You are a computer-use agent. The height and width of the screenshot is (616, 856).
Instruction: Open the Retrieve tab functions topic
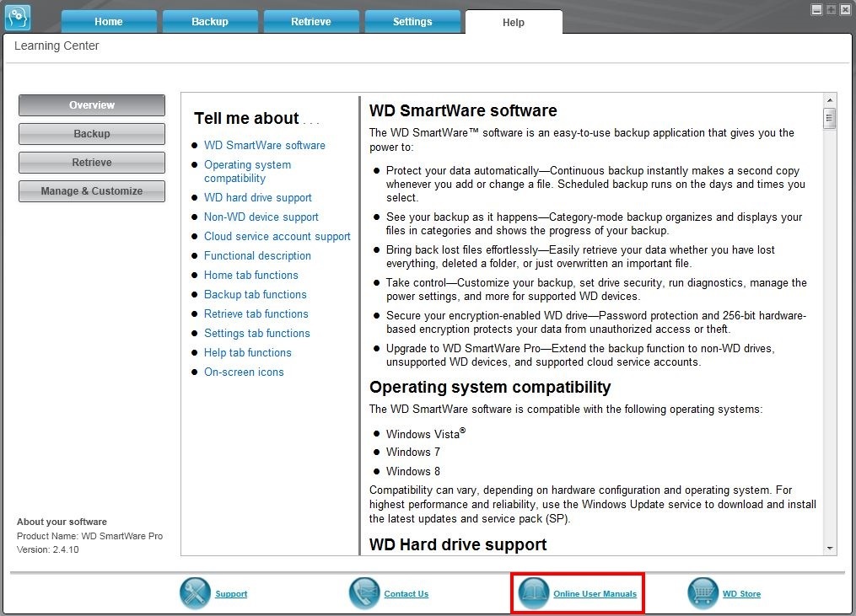pos(256,313)
